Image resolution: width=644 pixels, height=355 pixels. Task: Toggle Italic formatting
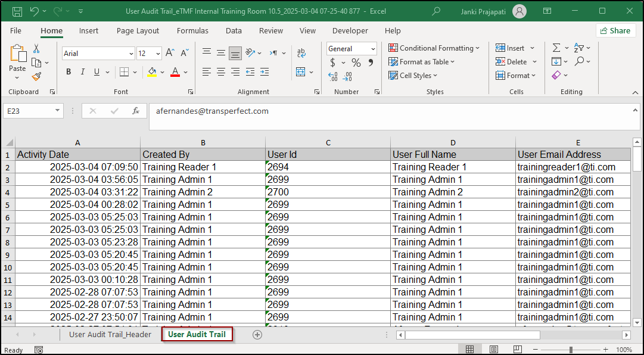point(83,72)
